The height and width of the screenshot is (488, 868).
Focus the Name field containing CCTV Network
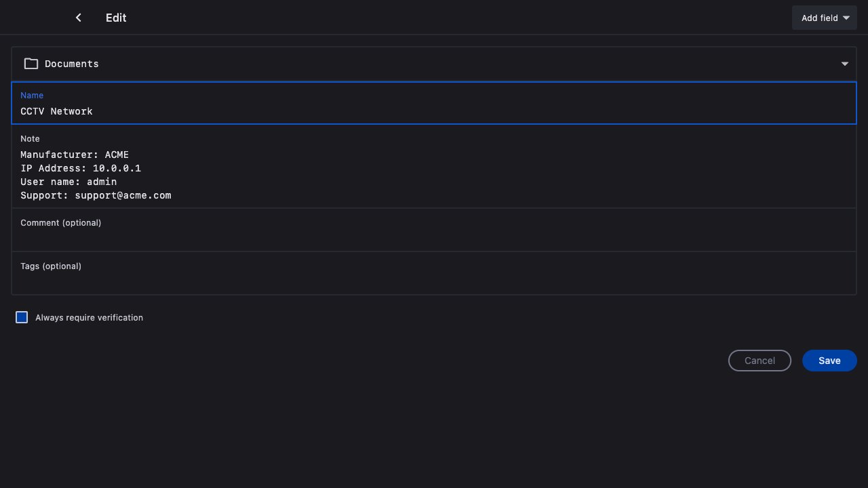point(434,111)
